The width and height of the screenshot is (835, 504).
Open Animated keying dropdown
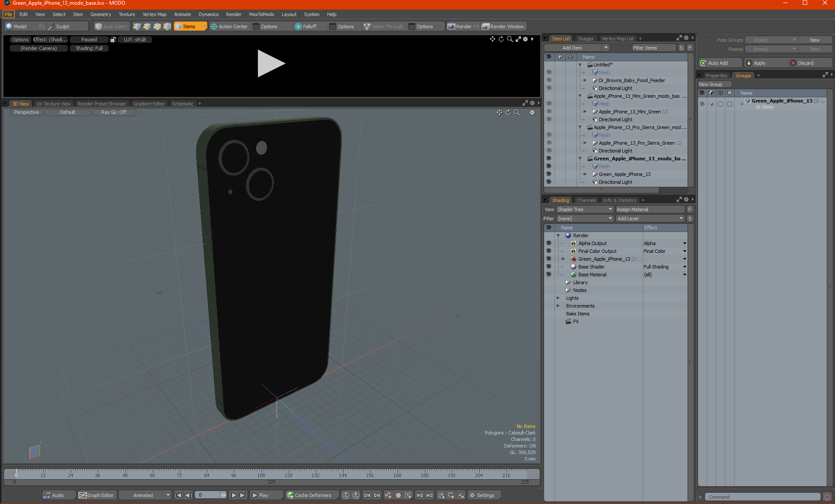[x=145, y=495]
